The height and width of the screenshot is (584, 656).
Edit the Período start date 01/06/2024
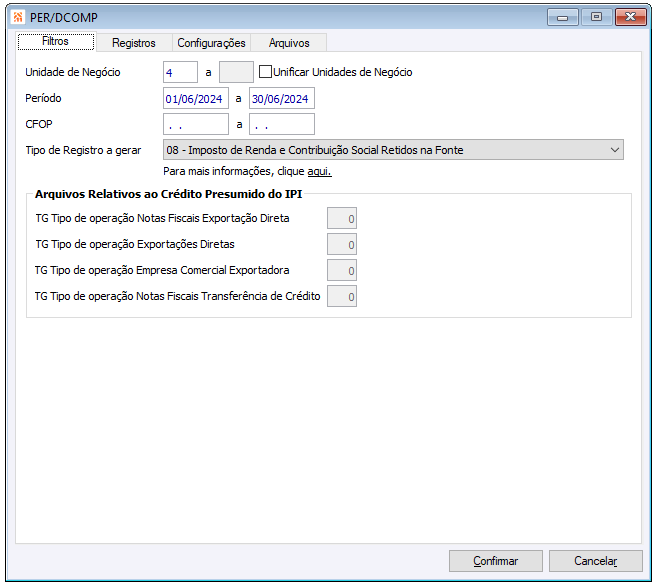coord(196,98)
